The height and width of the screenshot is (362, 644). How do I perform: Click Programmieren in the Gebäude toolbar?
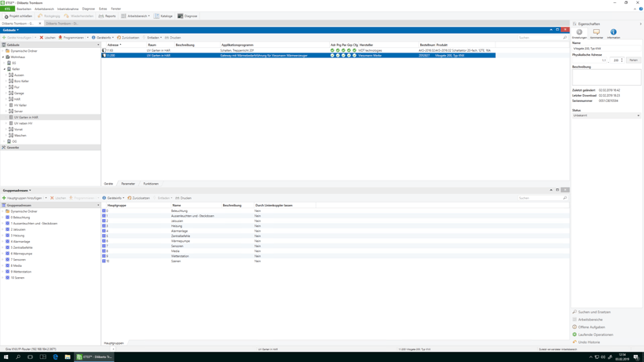[x=71, y=38]
